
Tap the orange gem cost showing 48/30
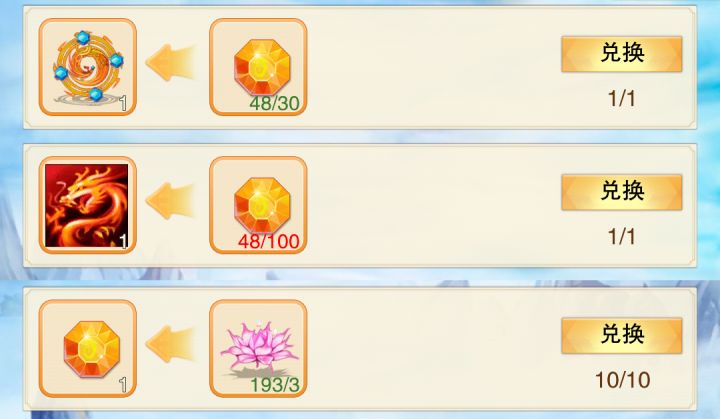[x=258, y=67]
